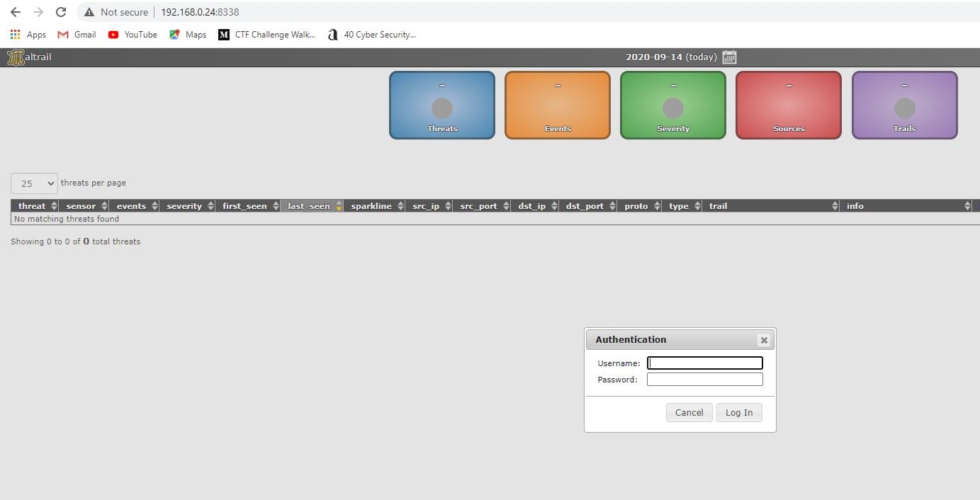Select the purple Trails panel
Image resolution: width=980 pixels, height=500 pixels.
[905, 105]
